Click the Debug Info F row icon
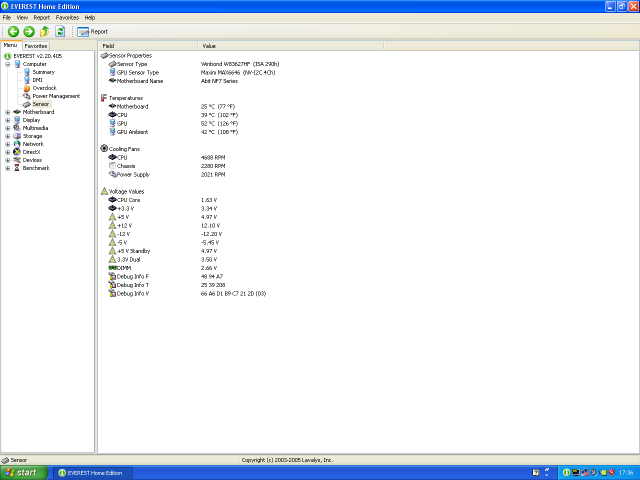This screenshot has height=480, width=640. (112, 276)
